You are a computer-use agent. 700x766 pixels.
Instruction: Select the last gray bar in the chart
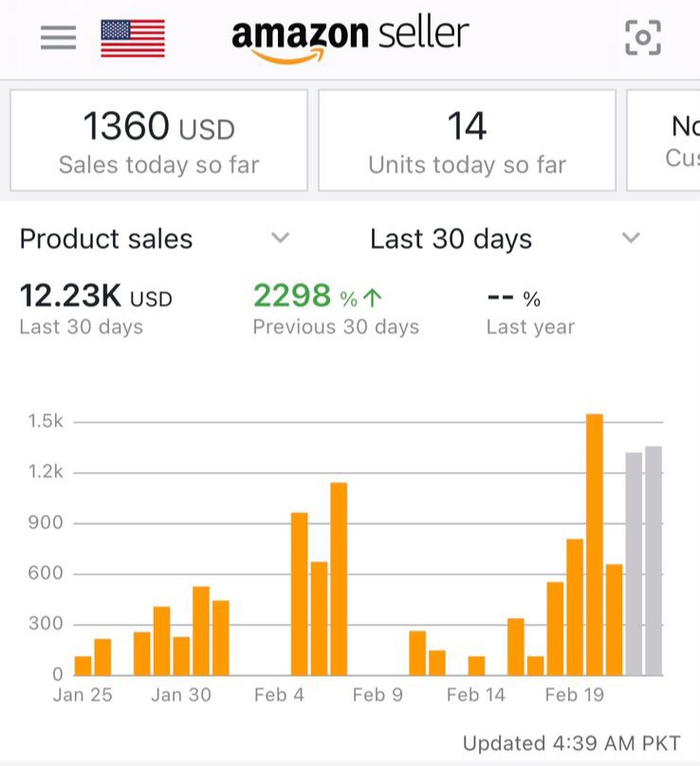654,560
